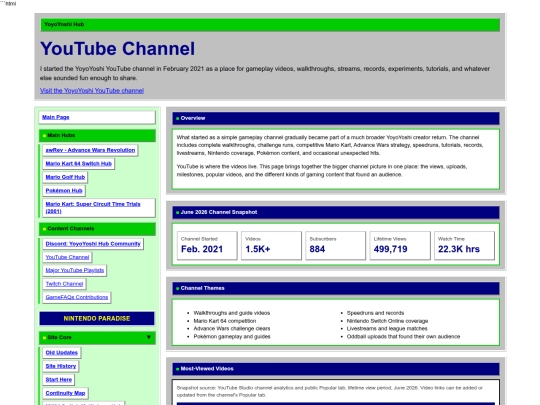The image size is (540, 405).
Task: Open the Continuity Map link
Action: tap(65, 393)
